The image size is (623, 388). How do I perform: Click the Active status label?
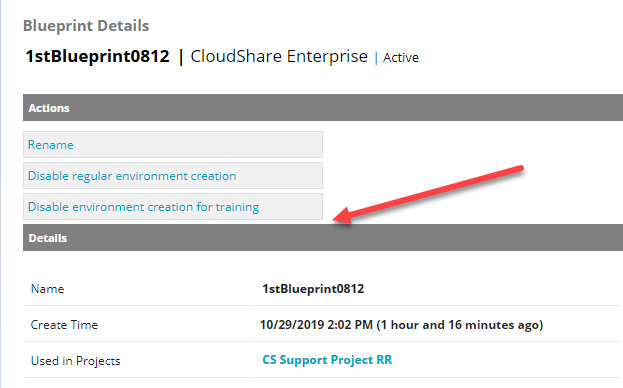[x=400, y=58]
